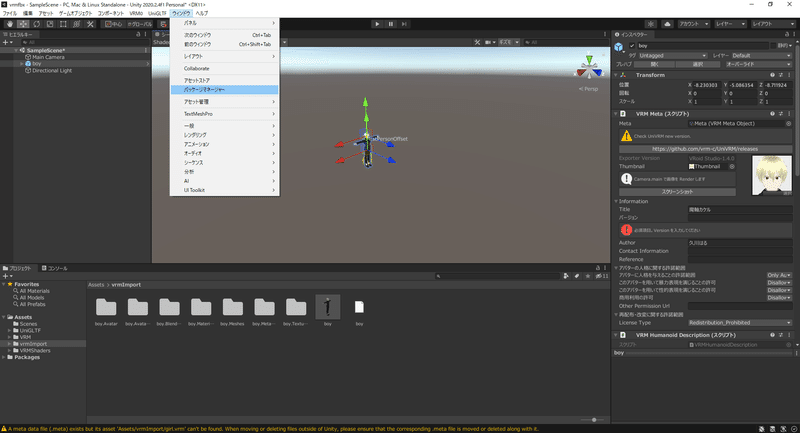The height and width of the screenshot is (433, 800).
Task: Select the Scale tool in toolbar
Action: tap(49, 24)
